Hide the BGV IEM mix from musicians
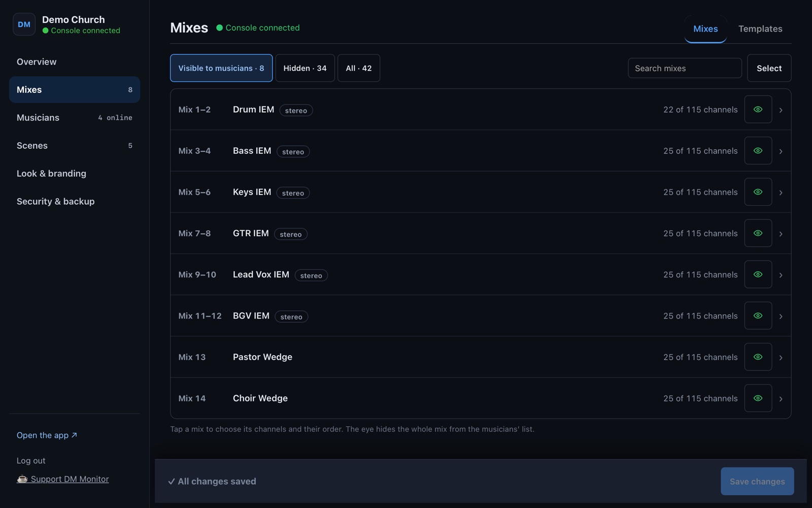Image resolution: width=812 pixels, height=508 pixels. pyautogui.click(x=758, y=315)
